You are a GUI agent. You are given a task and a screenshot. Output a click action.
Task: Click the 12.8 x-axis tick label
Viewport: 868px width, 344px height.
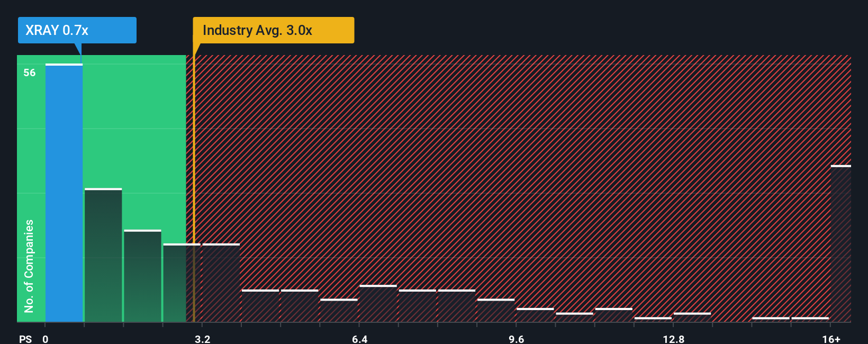(x=673, y=339)
